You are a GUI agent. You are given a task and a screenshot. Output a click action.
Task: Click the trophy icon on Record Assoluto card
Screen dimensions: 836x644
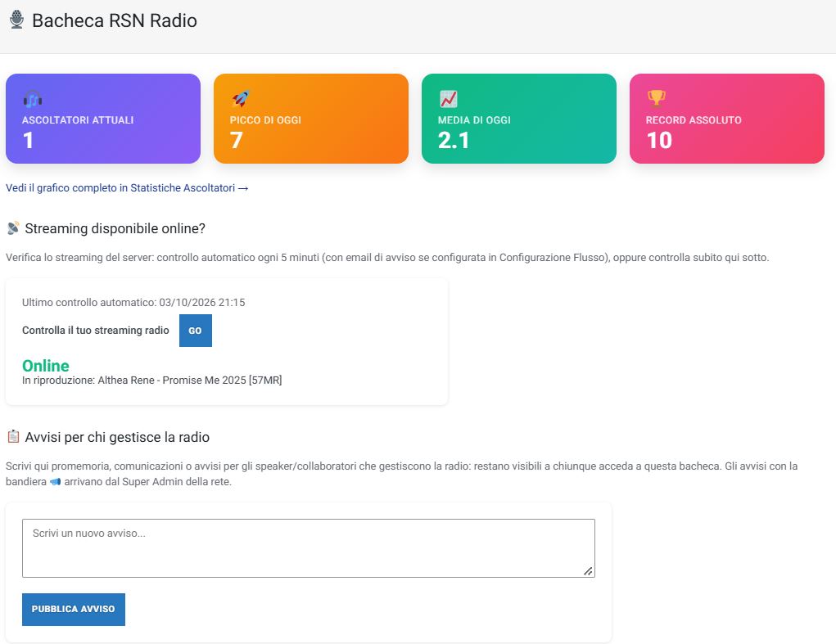click(x=657, y=98)
